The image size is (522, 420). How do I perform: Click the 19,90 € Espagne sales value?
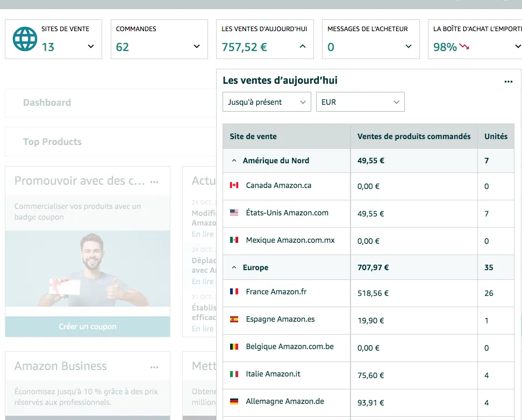(x=370, y=321)
